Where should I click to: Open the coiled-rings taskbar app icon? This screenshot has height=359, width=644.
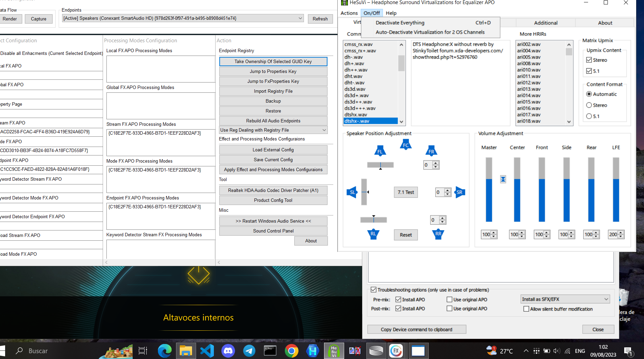376,351
